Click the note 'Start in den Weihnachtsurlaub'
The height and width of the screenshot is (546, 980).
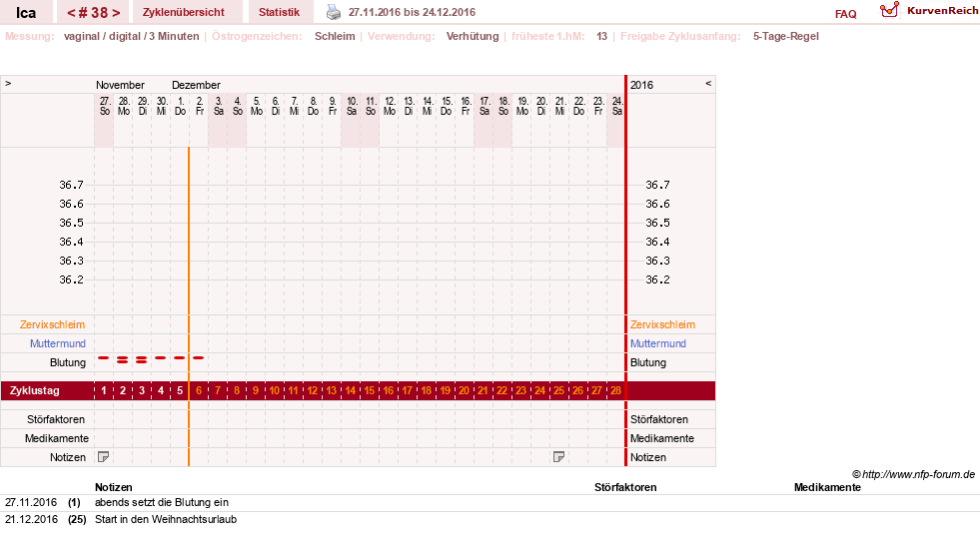166,519
